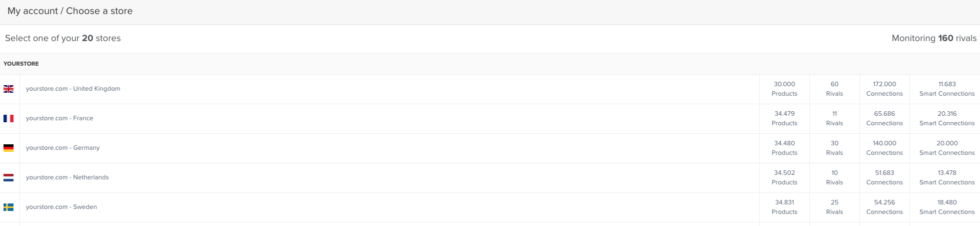Select yourstore.com - Sweden store
Screen dimensions: 980x226
tap(62, 207)
